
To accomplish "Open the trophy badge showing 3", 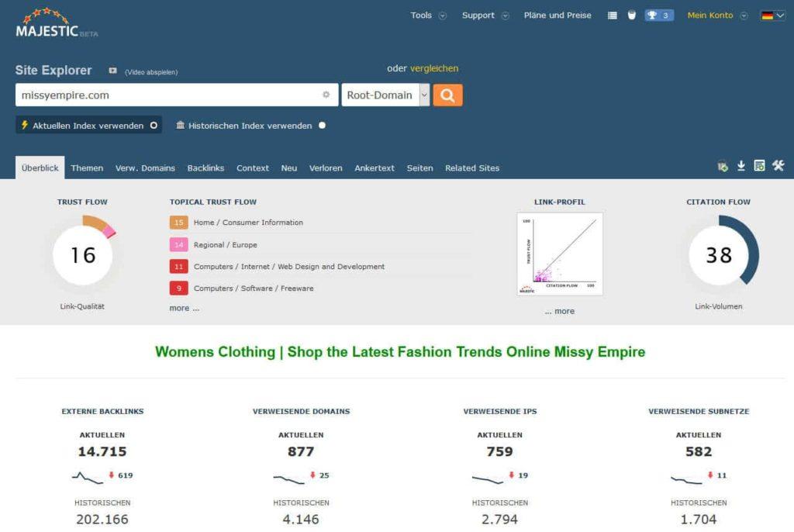I will [659, 16].
